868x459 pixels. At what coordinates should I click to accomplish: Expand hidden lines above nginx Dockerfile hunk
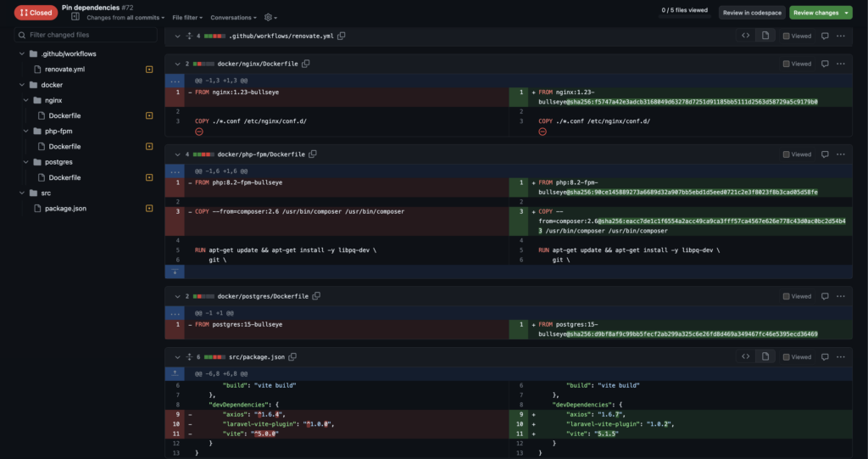coord(175,81)
